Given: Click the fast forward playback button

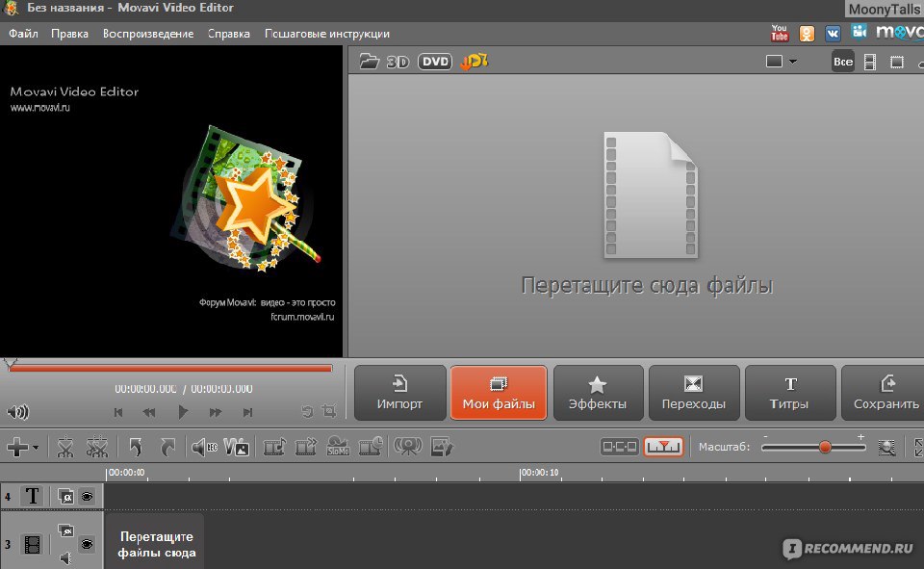Looking at the screenshot, I should click(215, 412).
